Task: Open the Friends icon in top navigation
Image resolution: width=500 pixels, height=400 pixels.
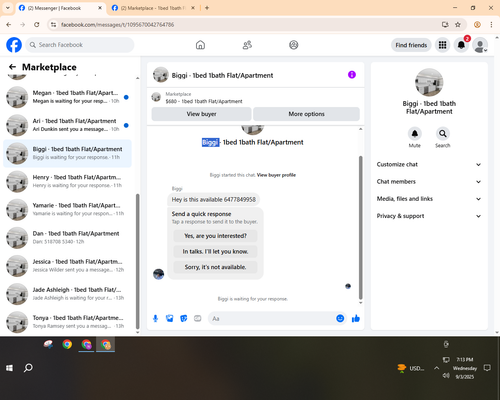Action: coord(247,45)
